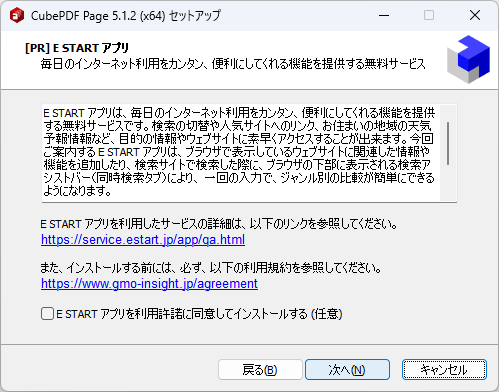Click the greyed-out maximize window button

[x=429, y=15]
